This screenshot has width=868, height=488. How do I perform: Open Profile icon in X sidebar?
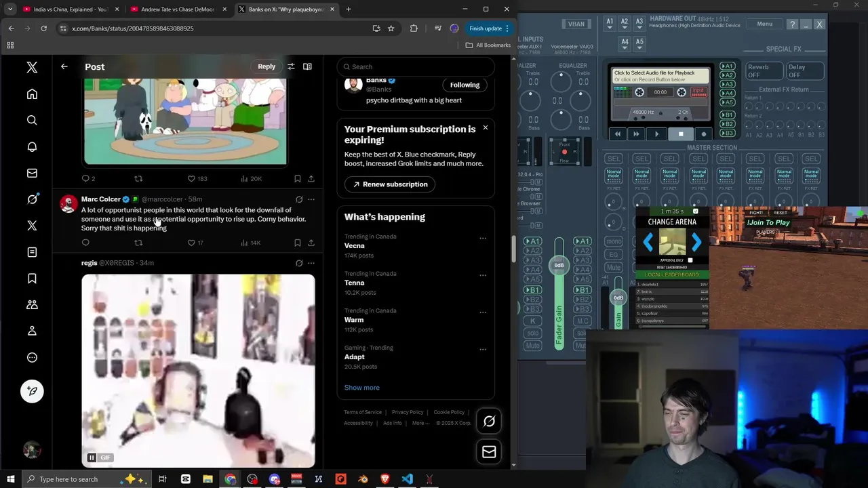pos(32,331)
